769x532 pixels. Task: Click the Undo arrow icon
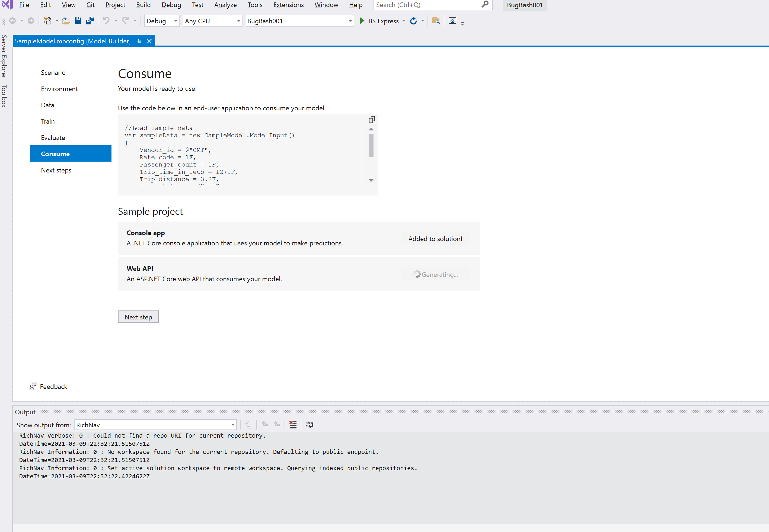click(x=106, y=21)
